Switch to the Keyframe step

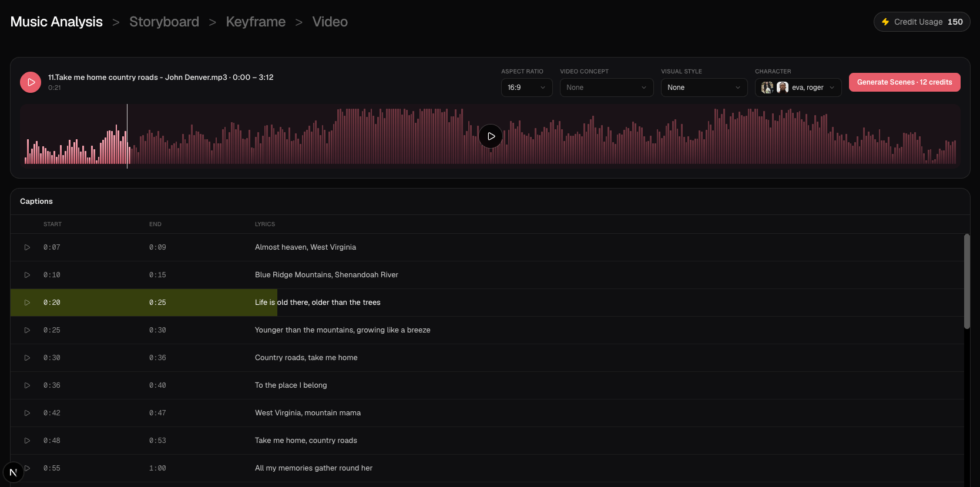coord(256,22)
